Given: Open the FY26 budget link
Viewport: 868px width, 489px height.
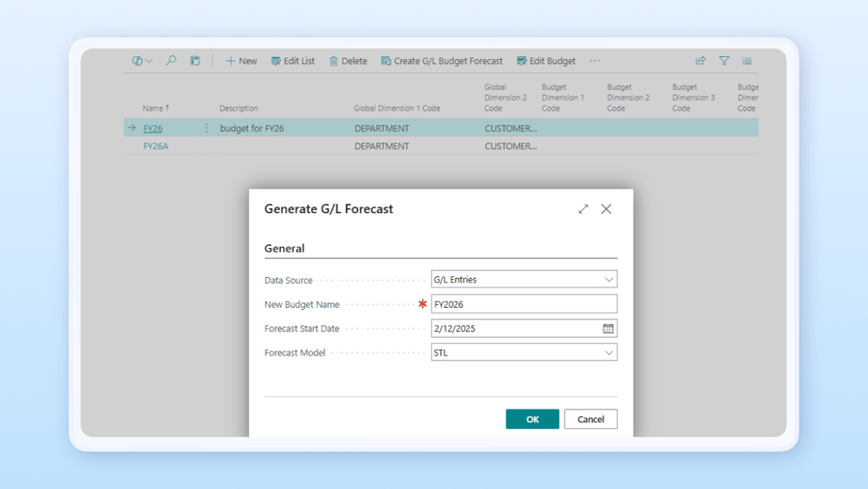Looking at the screenshot, I should [153, 128].
